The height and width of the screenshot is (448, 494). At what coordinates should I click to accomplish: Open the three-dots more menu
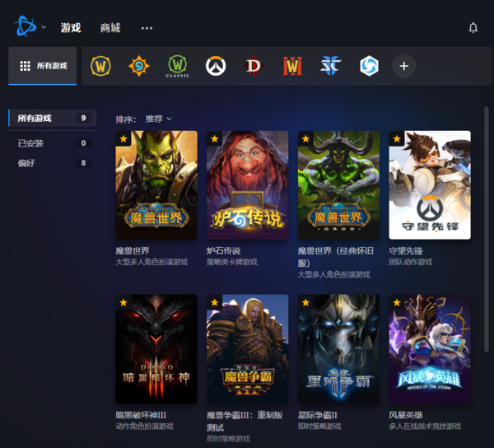(x=147, y=28)
